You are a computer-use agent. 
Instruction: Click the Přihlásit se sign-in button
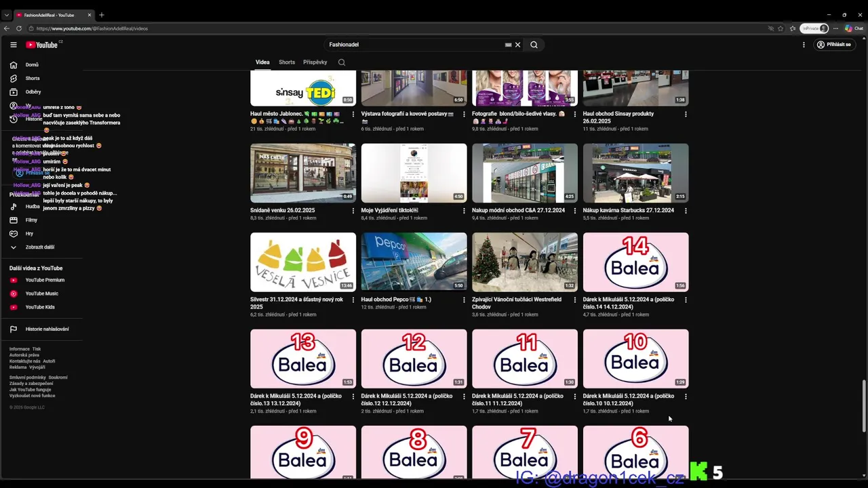click(x=833, y=45)
